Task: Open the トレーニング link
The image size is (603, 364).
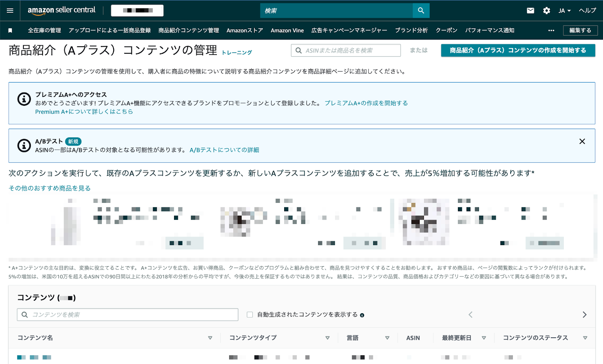Action: click(x=237, y=53)
